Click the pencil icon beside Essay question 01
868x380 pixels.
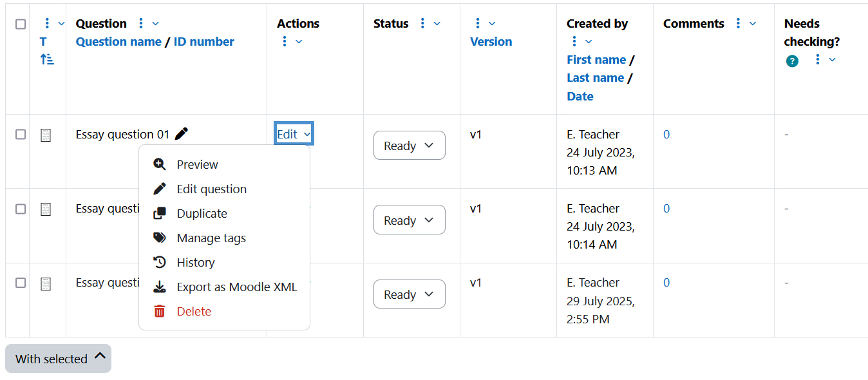182,134
